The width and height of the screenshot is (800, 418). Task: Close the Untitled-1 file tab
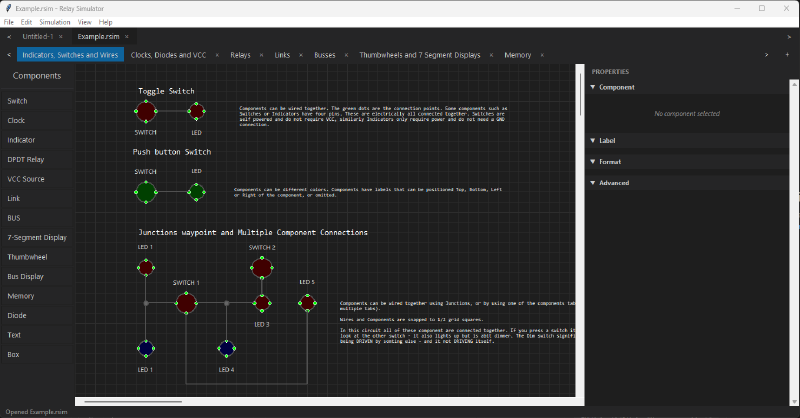(x=61, y=36)
